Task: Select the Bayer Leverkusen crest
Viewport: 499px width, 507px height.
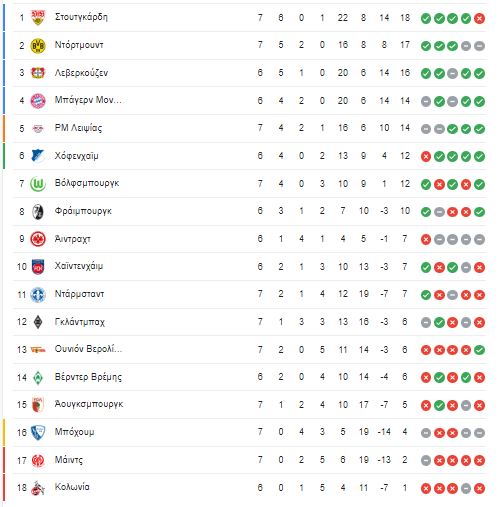Action: [x=38, y=73]
